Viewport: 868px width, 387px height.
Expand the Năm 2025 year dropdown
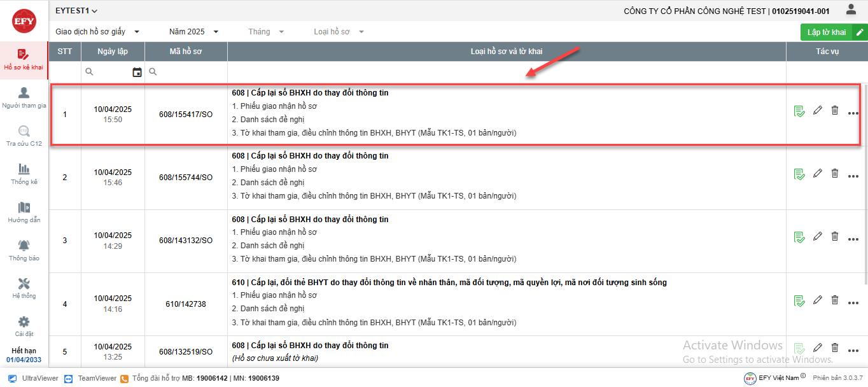coord(193,32)
